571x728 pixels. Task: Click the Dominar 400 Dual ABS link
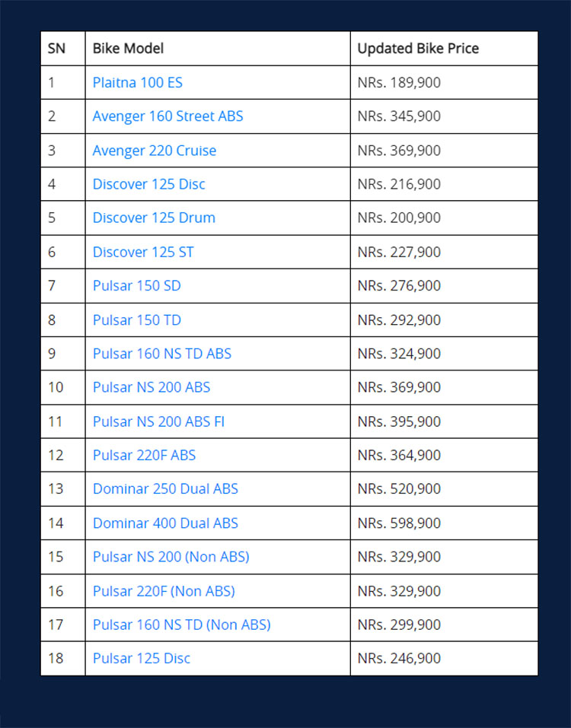(x=165, y=523)
